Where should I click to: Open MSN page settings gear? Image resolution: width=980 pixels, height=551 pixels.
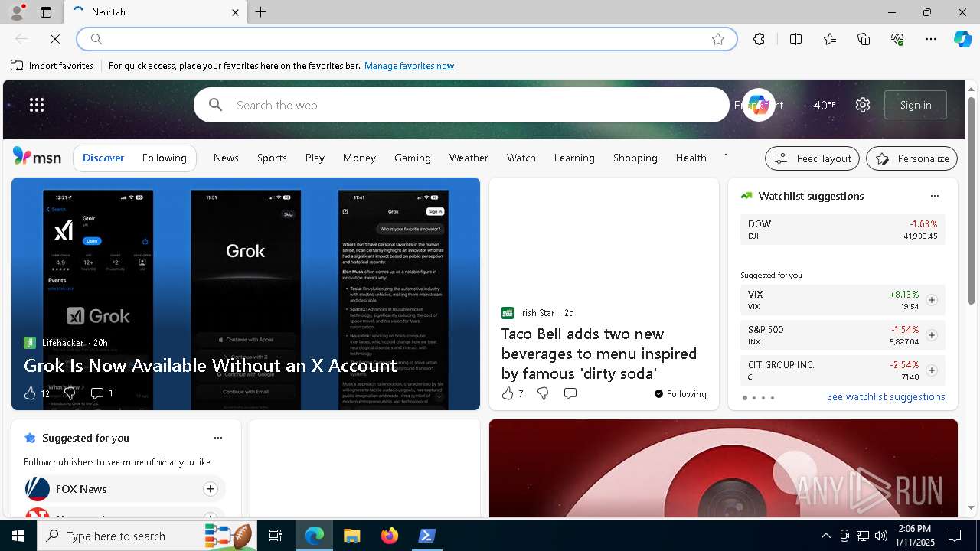pos(863,105)
